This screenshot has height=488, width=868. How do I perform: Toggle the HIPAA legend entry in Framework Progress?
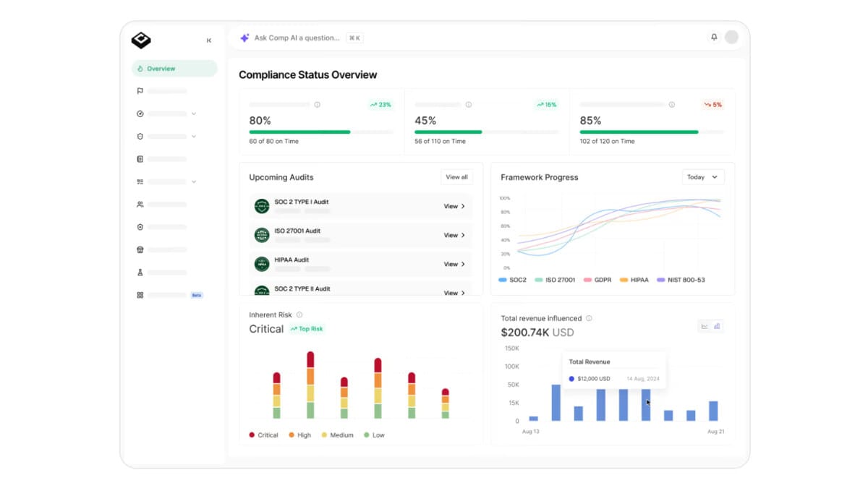click(x=634, y=280)
